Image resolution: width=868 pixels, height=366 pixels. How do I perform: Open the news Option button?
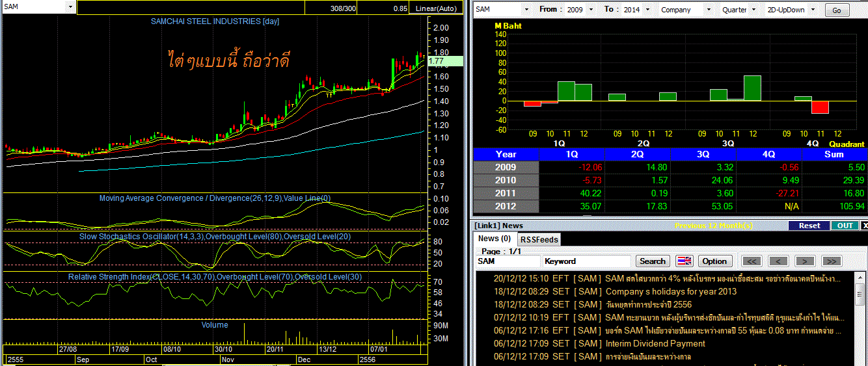[714, 261]
